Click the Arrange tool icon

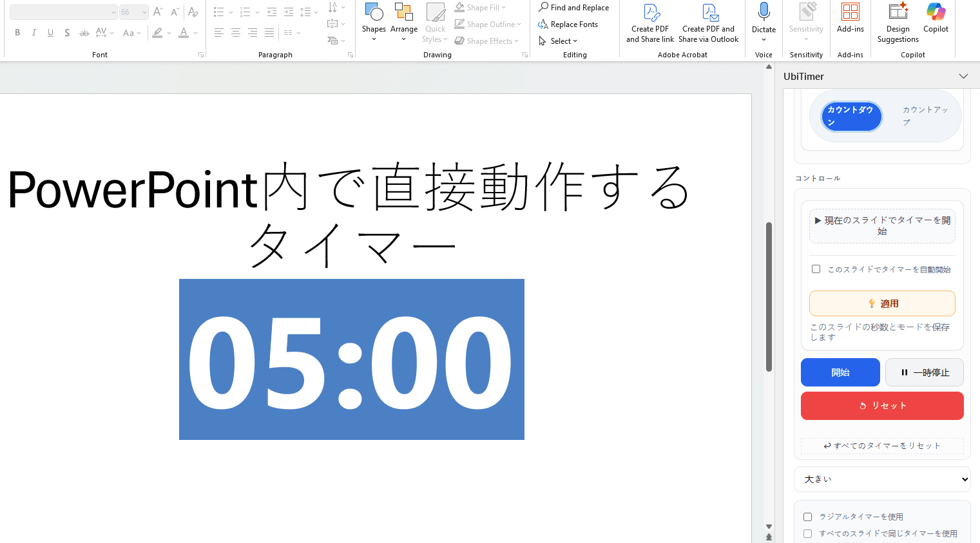[x=404, y=19]
